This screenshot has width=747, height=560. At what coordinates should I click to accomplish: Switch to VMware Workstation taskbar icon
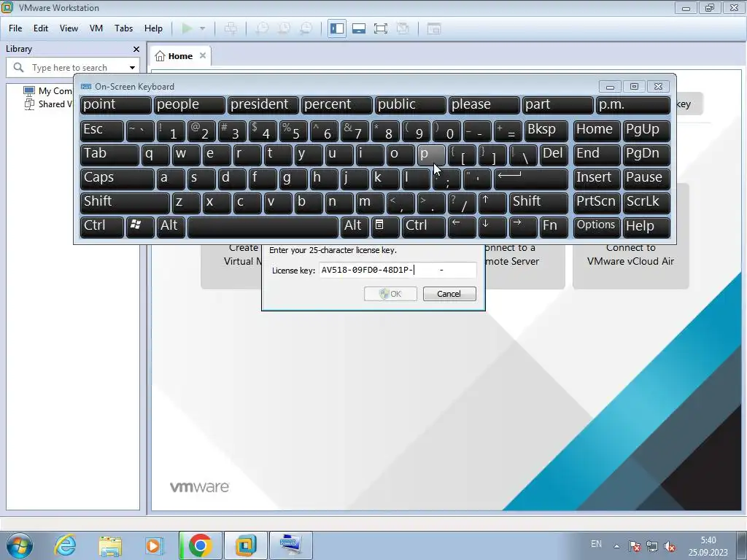point(245,545)
